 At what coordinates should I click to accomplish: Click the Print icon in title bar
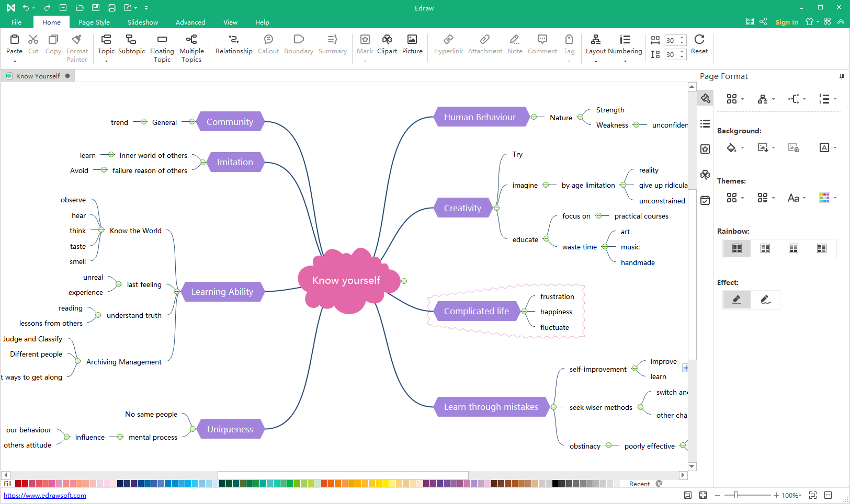pos(111,8)
